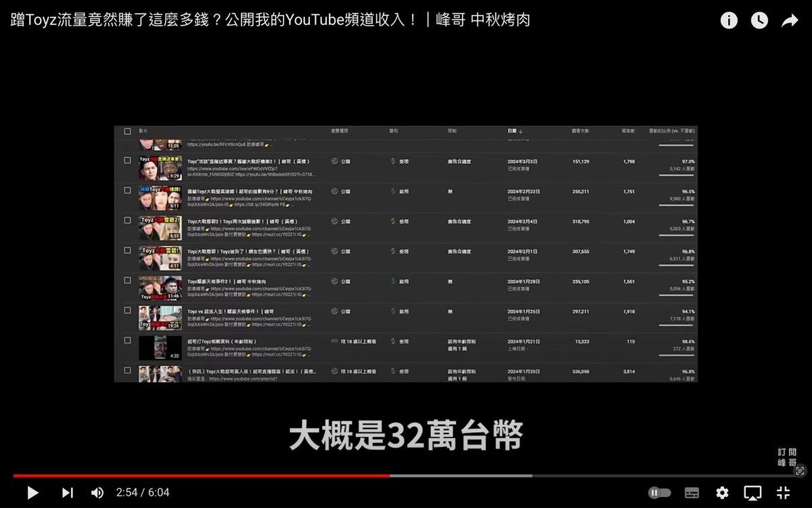Exit full screen mode
This screenshot has width=812, height=508.
click(783, 492)
